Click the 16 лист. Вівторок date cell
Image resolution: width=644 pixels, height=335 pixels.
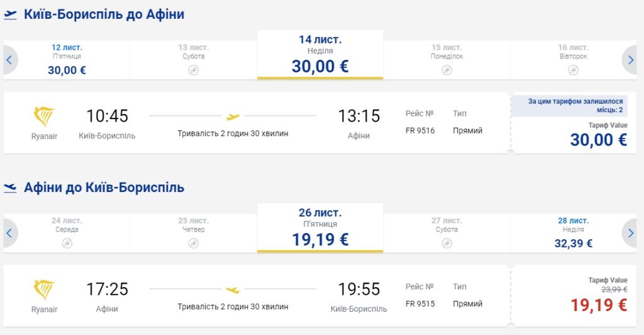click(x=573, y=60)
